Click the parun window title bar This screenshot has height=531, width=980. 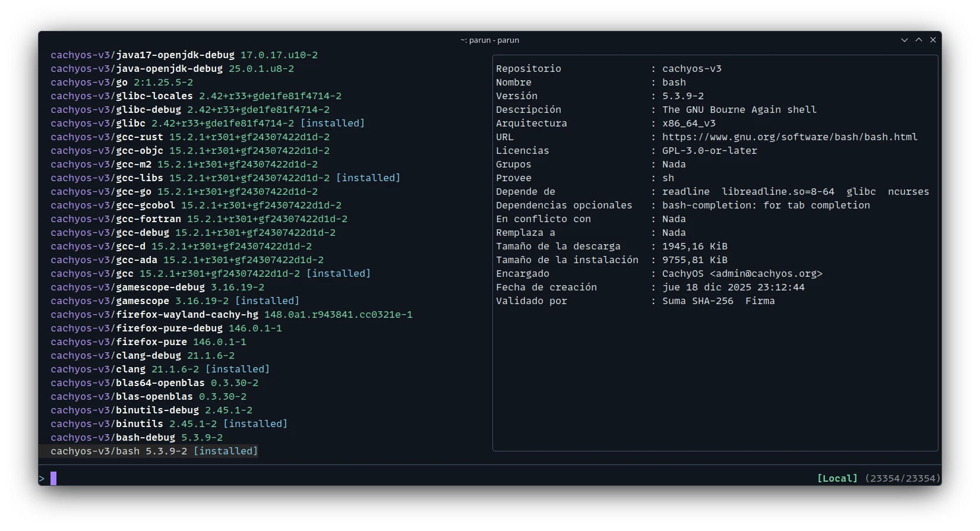490,40
